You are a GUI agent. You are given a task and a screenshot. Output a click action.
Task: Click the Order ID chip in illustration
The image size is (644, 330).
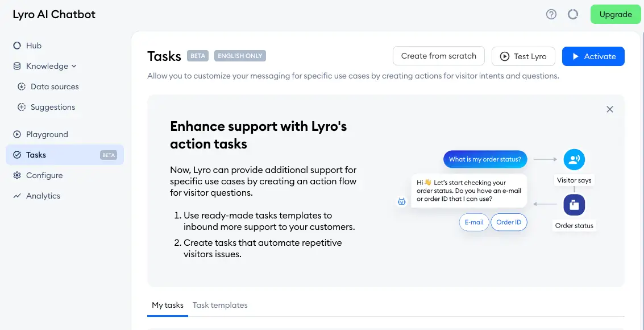[509, 222]
